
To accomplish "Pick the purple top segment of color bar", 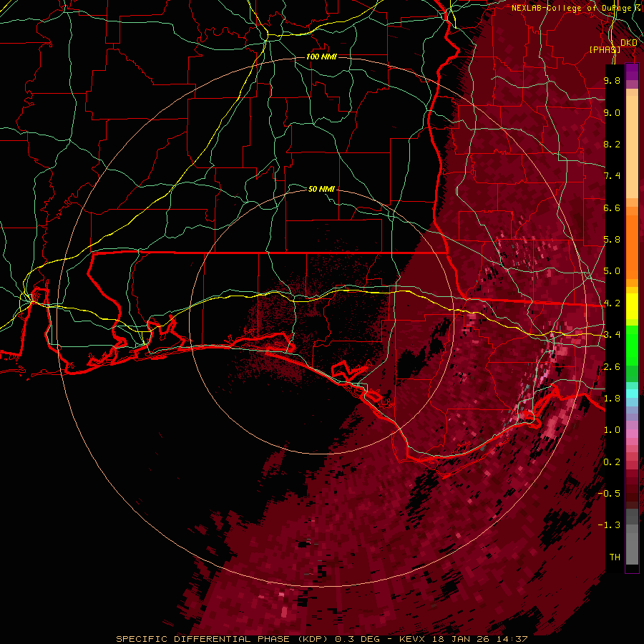I will tap(632, 72).
